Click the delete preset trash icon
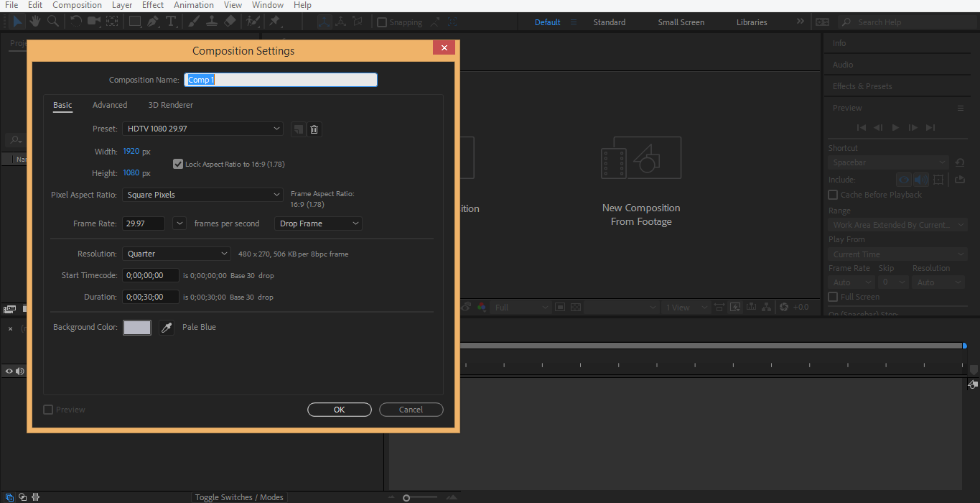Screen dimensions: 980x503 [314, 129]
